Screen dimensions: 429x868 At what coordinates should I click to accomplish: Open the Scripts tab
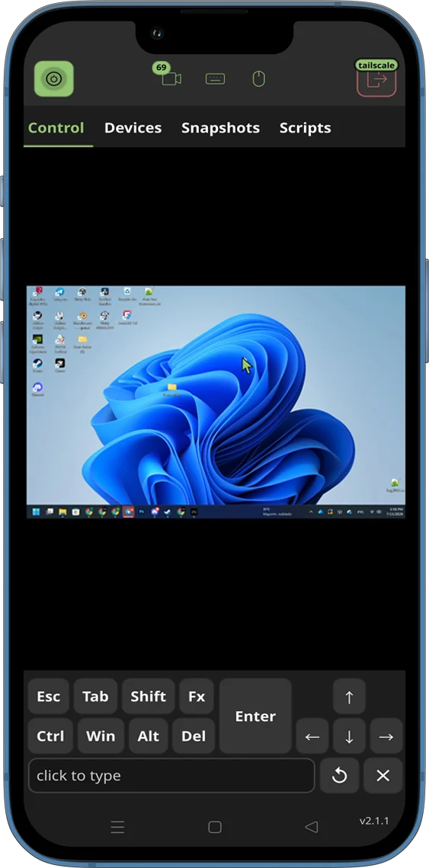(305, 128)
